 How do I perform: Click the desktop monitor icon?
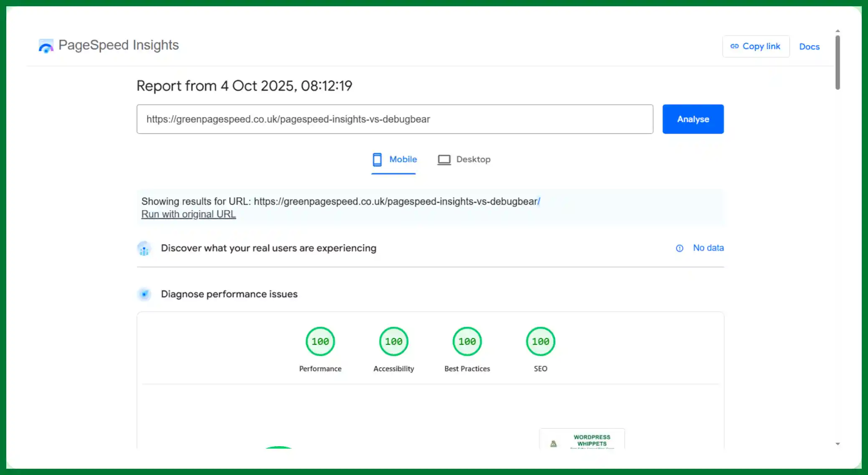[444, 160]
